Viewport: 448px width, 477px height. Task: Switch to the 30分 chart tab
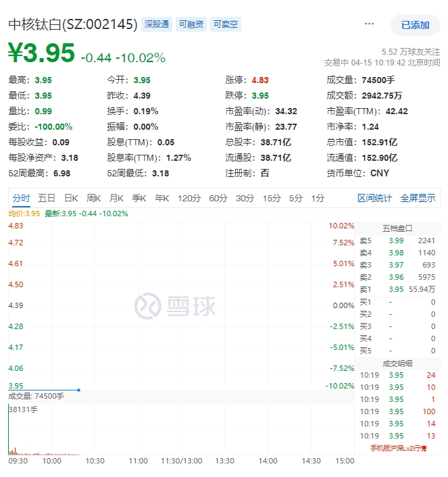(245, 199)
